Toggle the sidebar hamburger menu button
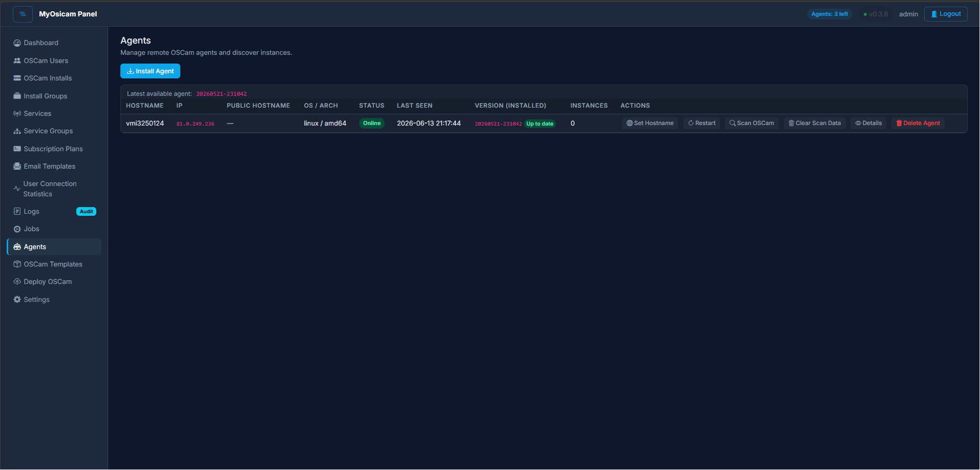 (23, 14)
